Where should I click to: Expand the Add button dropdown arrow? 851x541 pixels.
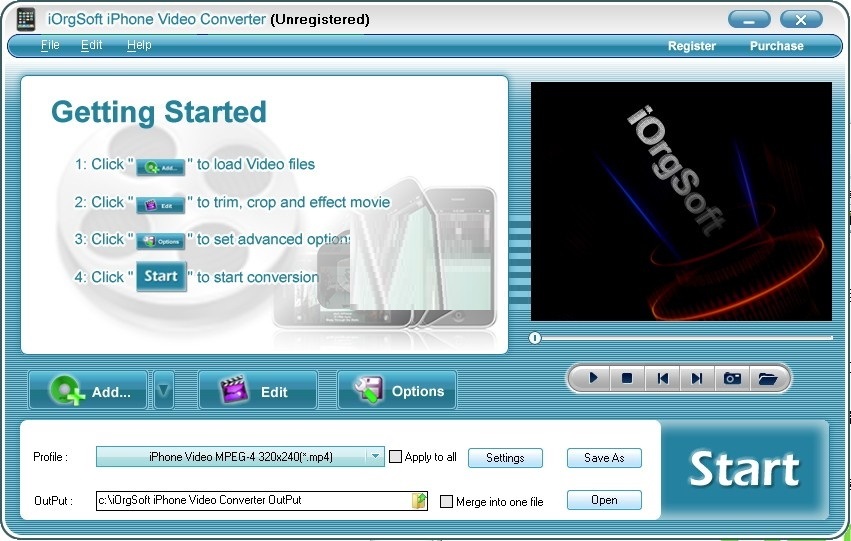[x=164, y=390]
